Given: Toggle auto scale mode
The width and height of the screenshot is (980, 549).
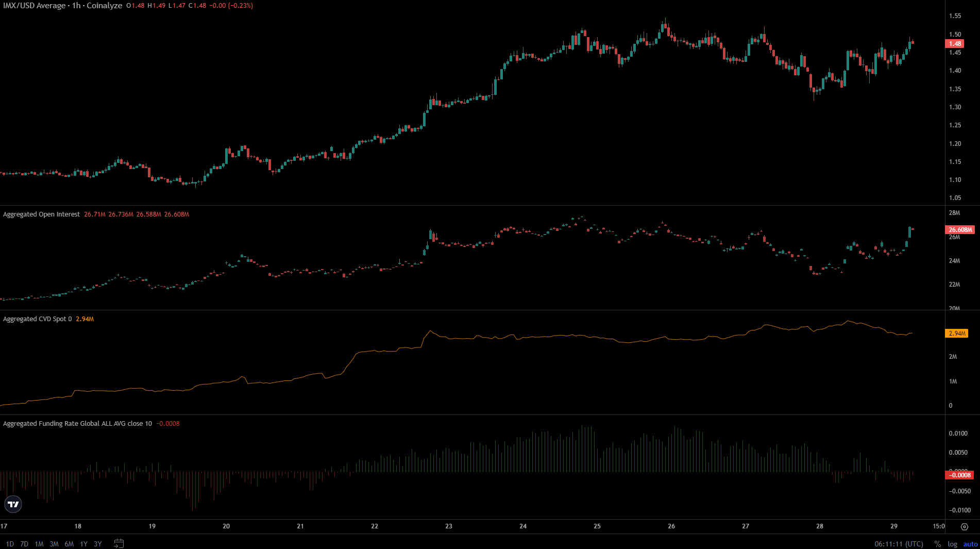Looking at the screenshot, I should point(970,544).
